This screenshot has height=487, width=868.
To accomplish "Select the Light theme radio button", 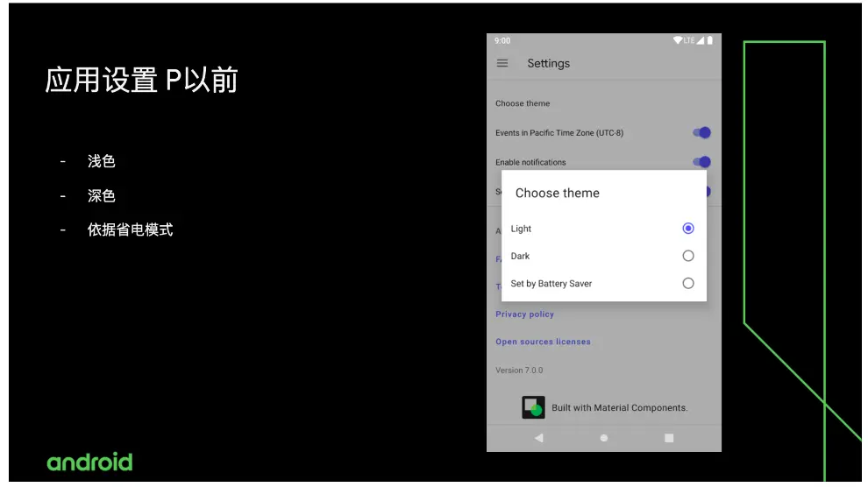I will (687, 229).
